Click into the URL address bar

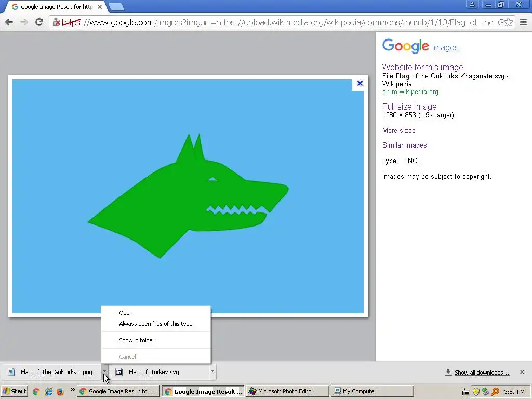coord(282,22)
